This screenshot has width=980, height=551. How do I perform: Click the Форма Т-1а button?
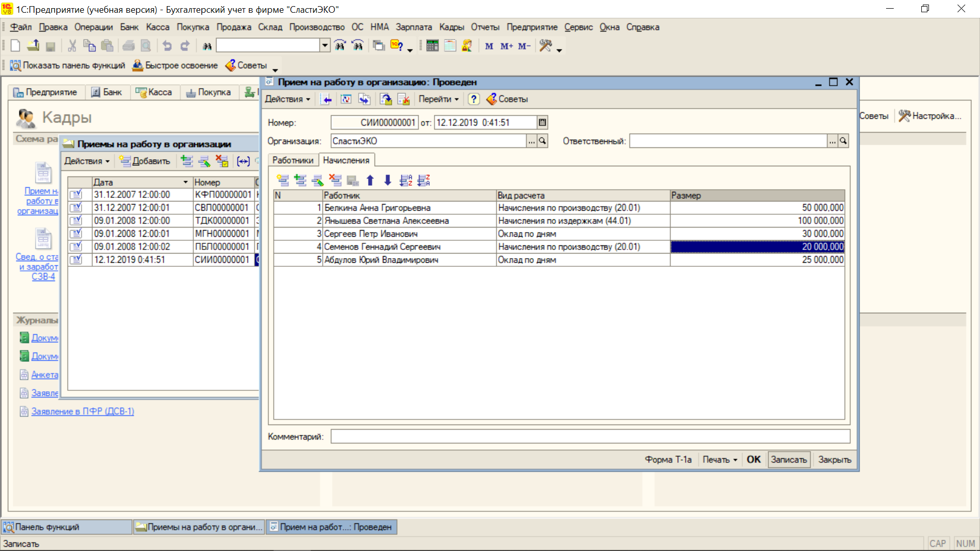(x=668, y=460)
